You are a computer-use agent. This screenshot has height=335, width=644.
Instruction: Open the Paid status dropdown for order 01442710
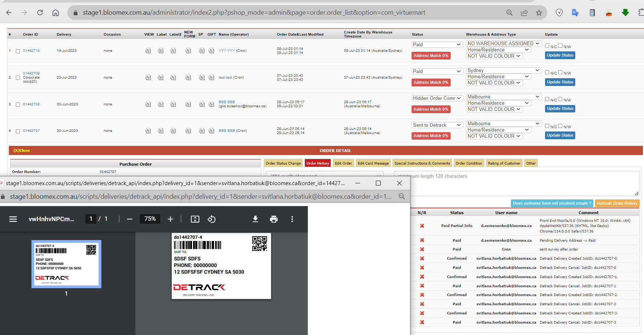coord(437,44)
